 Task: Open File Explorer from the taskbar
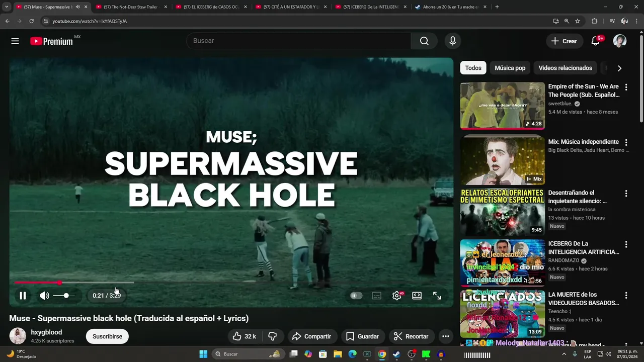click(338, 354)
